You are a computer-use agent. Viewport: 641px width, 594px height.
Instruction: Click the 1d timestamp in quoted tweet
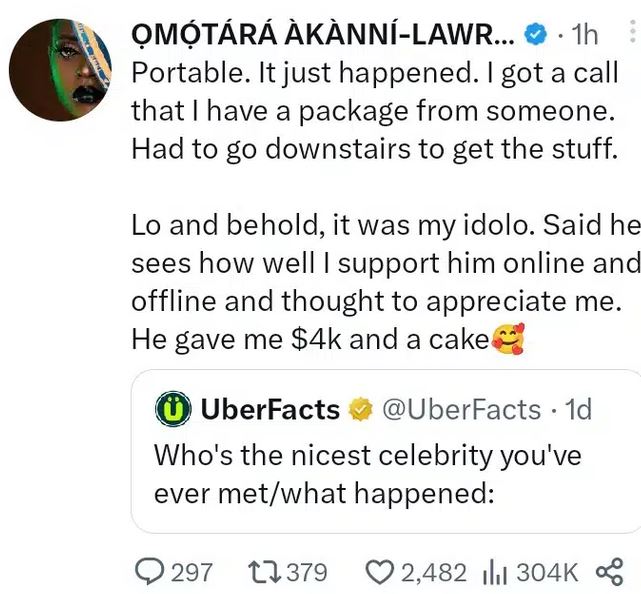pyautogui.click(x=579, y=408)
